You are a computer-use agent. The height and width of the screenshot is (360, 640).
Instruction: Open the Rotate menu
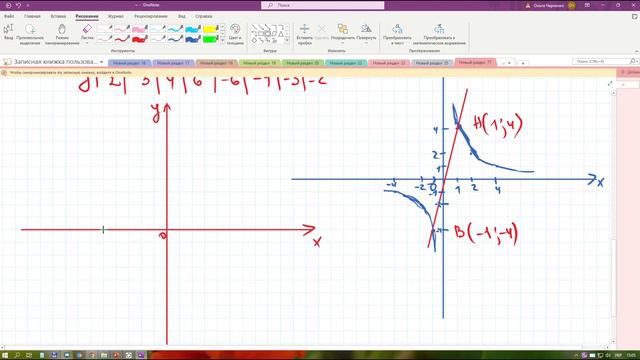366,34
